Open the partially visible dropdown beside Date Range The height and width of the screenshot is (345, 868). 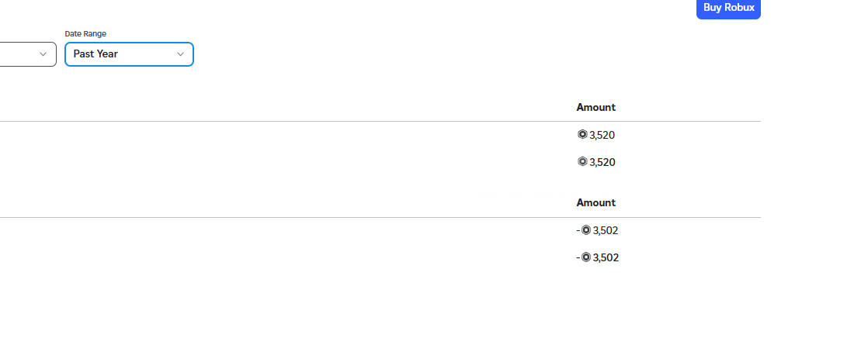[28, 54]
